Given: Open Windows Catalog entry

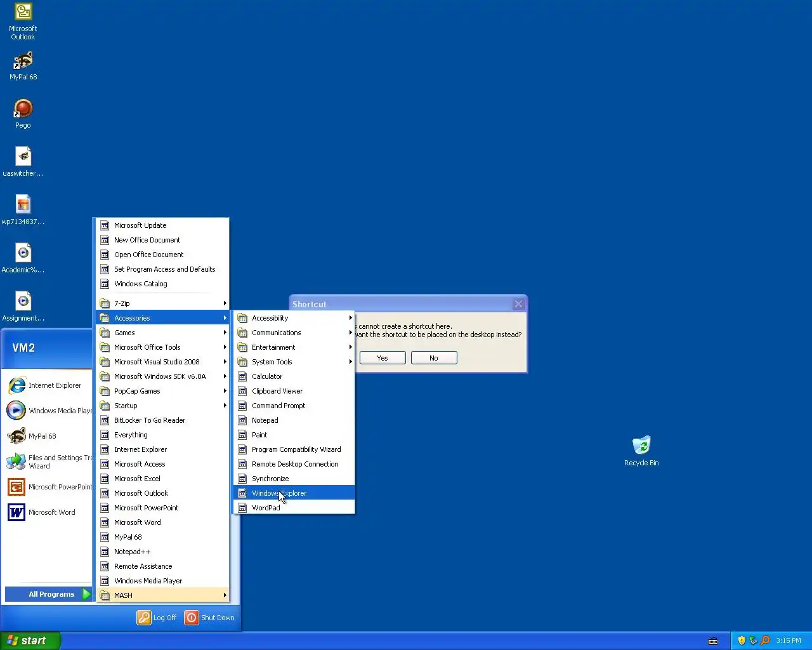Looking at the screenshot, I should click(x=162, y=284).
